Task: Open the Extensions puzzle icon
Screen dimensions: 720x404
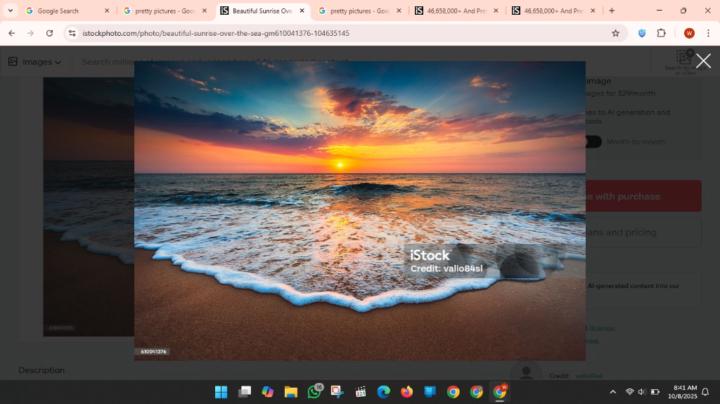Action: tap(661, 33)
